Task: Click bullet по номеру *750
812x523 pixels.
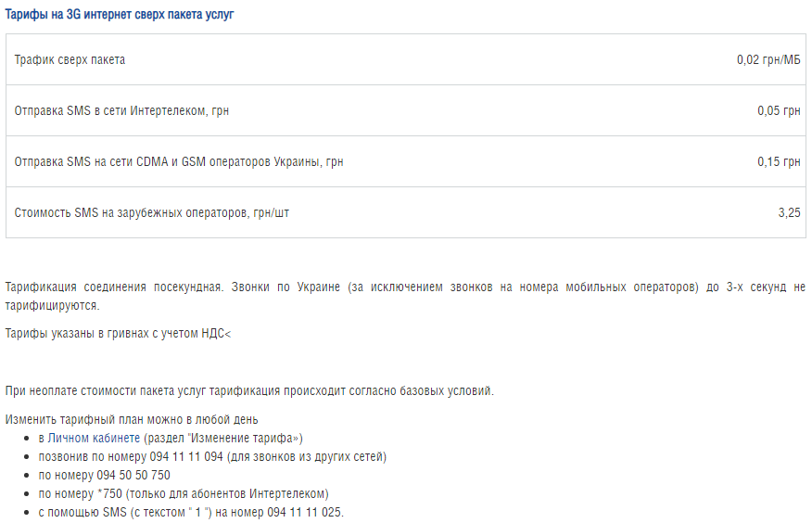Action: [184, 494]
